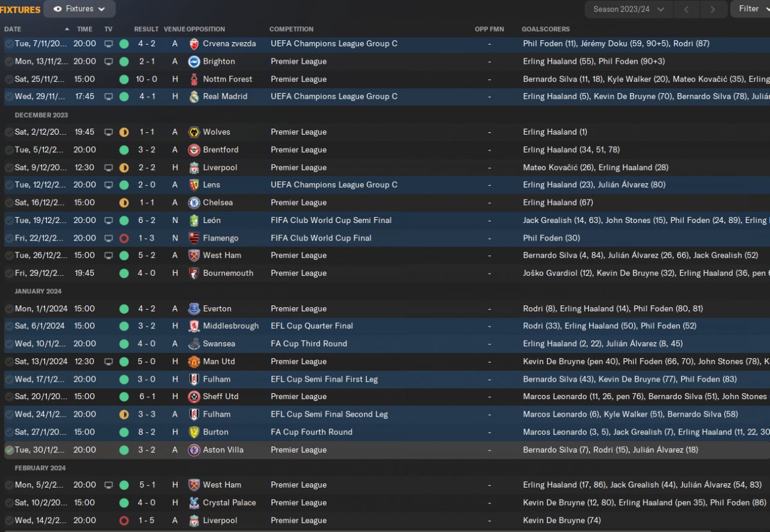770x532 pixels.
Task: Click the Sheff Utd club badge
Action: 194,397
